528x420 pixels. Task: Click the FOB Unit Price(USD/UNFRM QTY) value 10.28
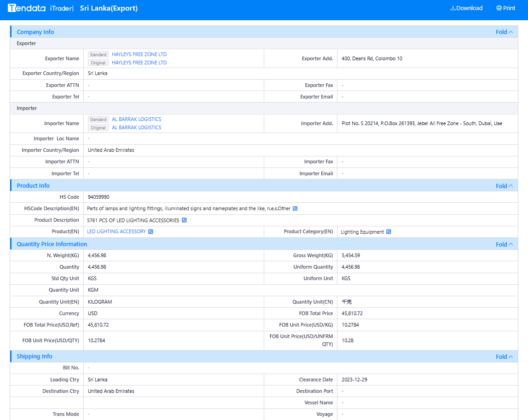pos(348,340)
